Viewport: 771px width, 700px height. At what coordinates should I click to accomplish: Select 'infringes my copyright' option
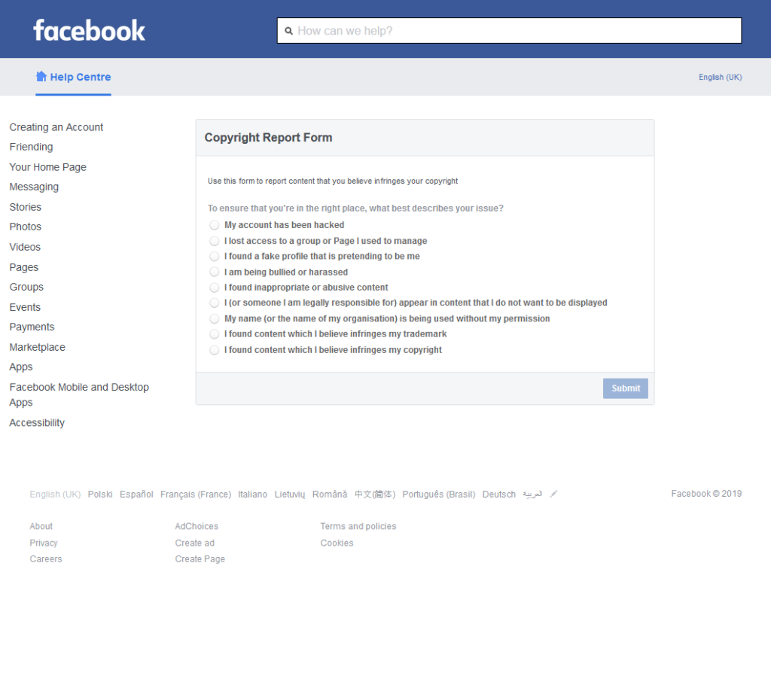coord(215,350)
